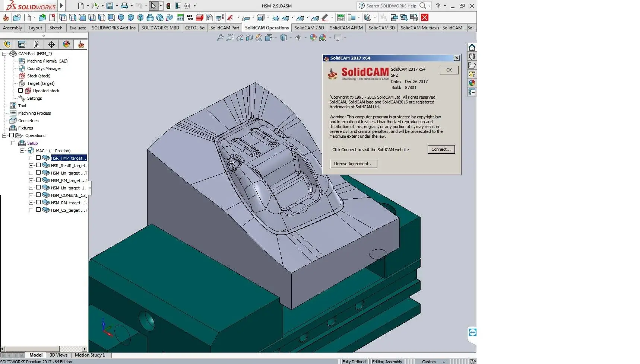Image resolution: width=640 pixels, height=364 pixels.
Task: Tick the HSM_CS_target operation checkbox
Action: 38,210
